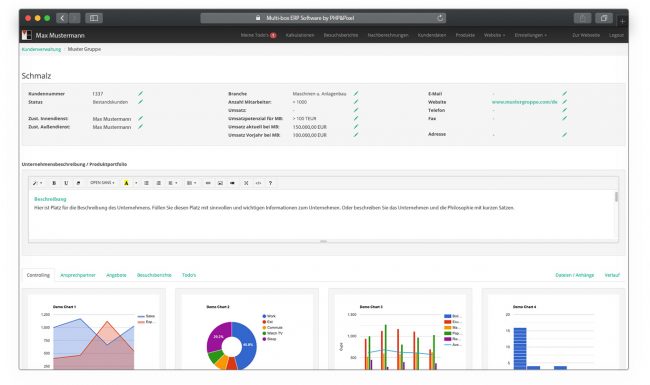This screenshot has height=385, width=650.
Task: Click the logo icon next to Max Mustermann
Action: [x=27, y=35]
